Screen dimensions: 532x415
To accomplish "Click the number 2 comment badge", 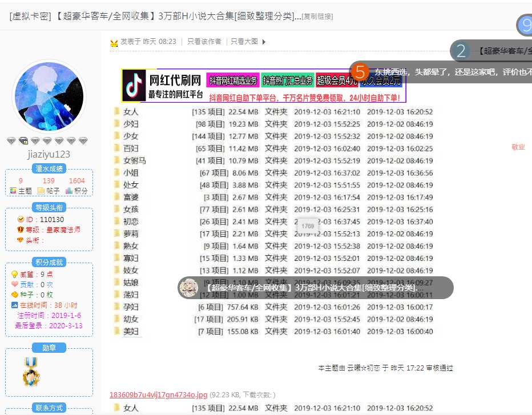I will pyautogui.click(x=461, y=51).
